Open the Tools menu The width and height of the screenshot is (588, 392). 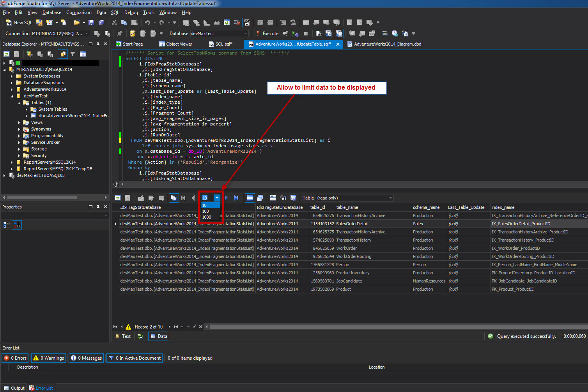pyautogui.click(x=149, y=12)
